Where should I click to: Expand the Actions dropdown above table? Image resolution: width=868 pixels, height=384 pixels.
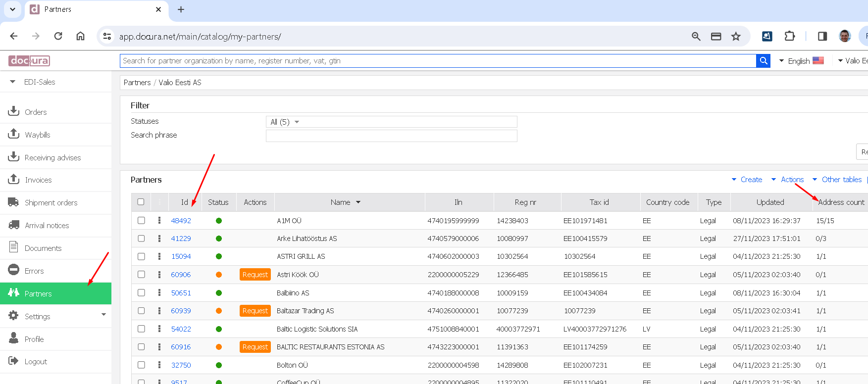pyautogui.click(x=787, y=180)
